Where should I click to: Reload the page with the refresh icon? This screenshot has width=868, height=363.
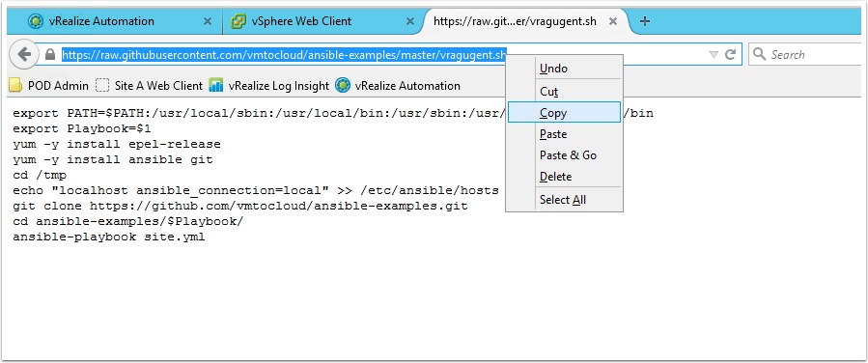pos(731,54)
